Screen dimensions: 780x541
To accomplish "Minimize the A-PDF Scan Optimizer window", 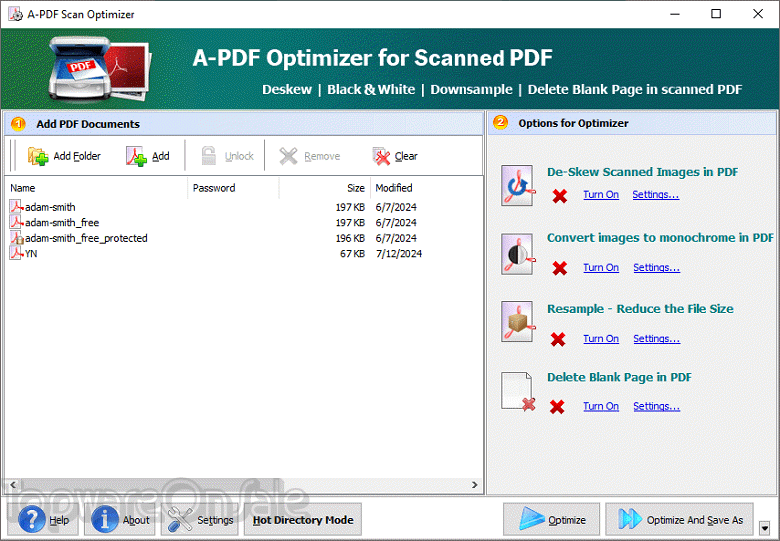I will [x=675, y=14].
